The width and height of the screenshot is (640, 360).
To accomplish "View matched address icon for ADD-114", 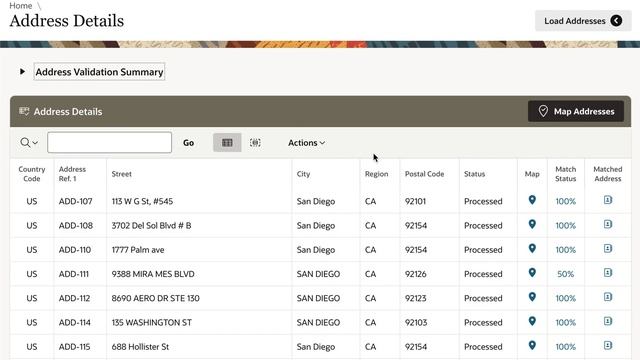I will point(608,321).
